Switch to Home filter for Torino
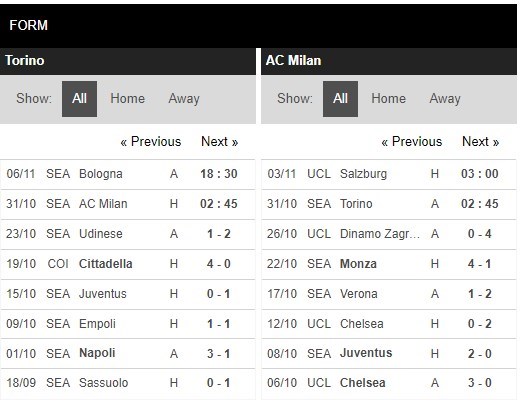Image resolution: width=524 pixels, height=412 pixels. tap(127, 99)
